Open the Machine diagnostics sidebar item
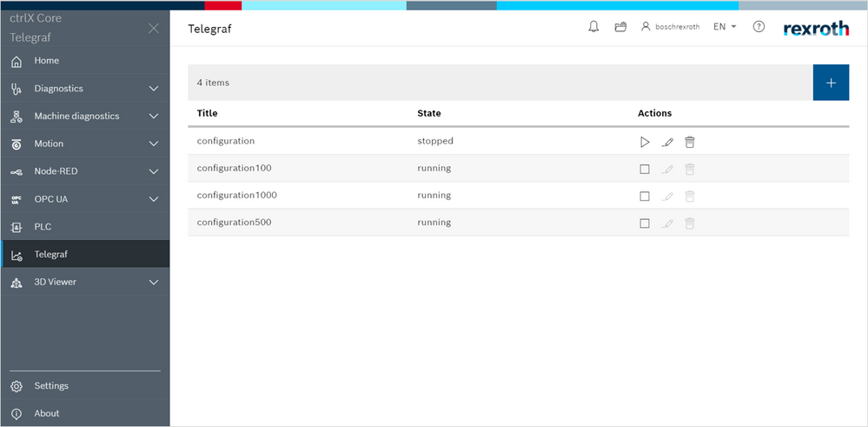Image resolution: width=868 pixels, height=427 pixels. click(85, 117)
